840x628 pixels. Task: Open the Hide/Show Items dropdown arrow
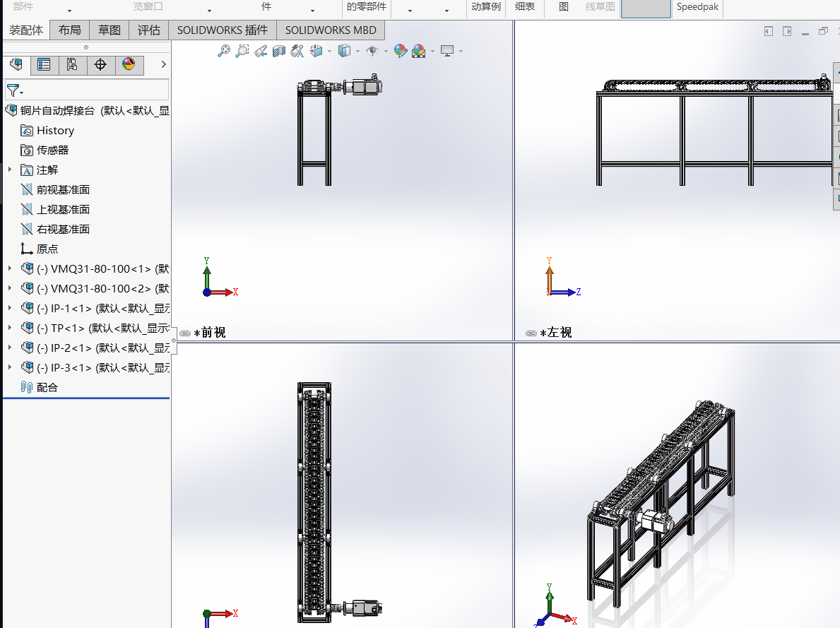click(x=386, y=52)
